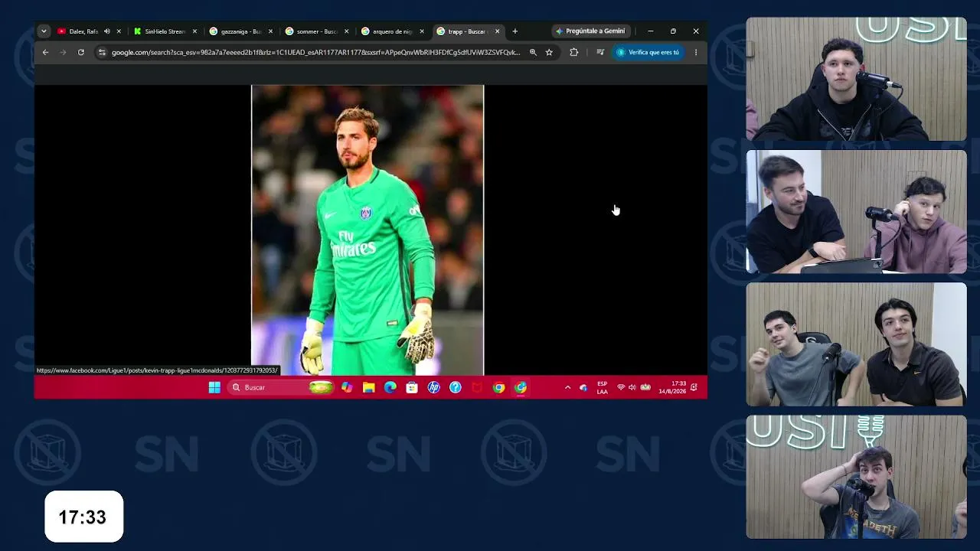This screenshot has height=551, width=980.
Task: Close the gazzaniga tab
Action: (x=270, y=31)
